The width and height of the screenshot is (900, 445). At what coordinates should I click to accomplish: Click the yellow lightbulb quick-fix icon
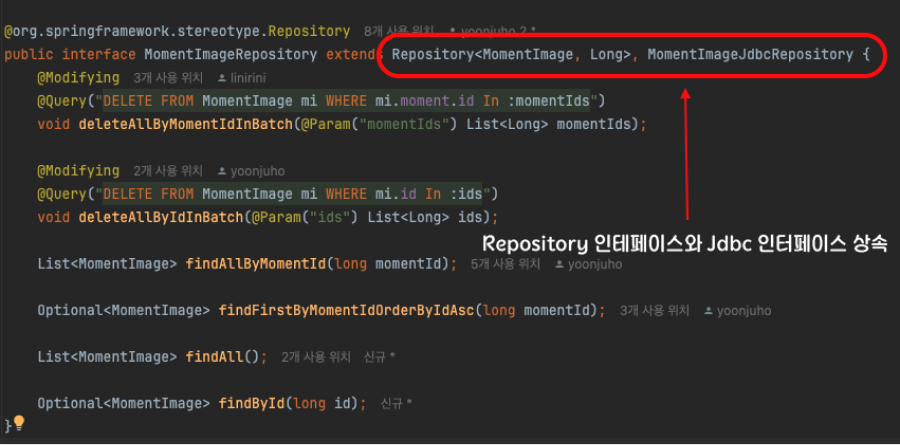(x=20, y=423)
